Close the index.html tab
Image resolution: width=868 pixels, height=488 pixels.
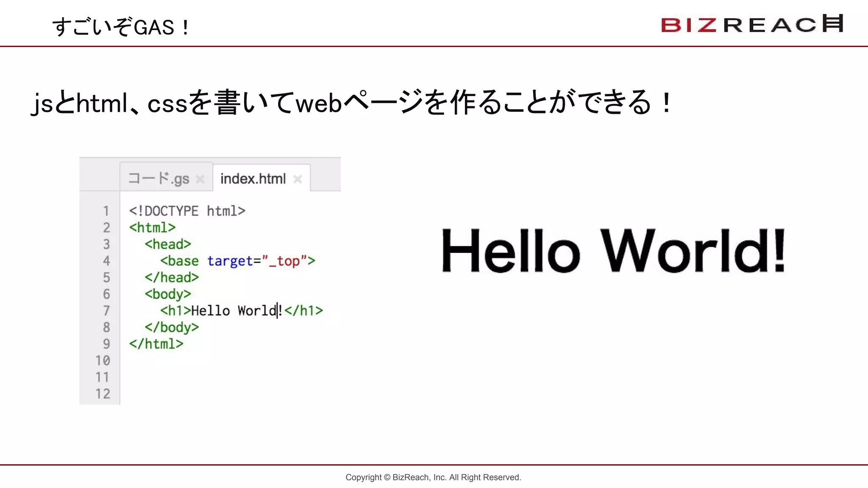pos(298,179)
